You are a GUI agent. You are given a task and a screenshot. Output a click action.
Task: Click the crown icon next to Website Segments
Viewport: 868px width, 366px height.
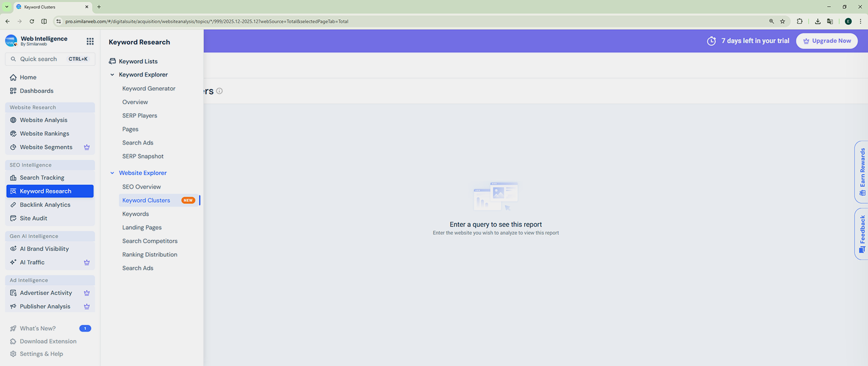[87, 148]
